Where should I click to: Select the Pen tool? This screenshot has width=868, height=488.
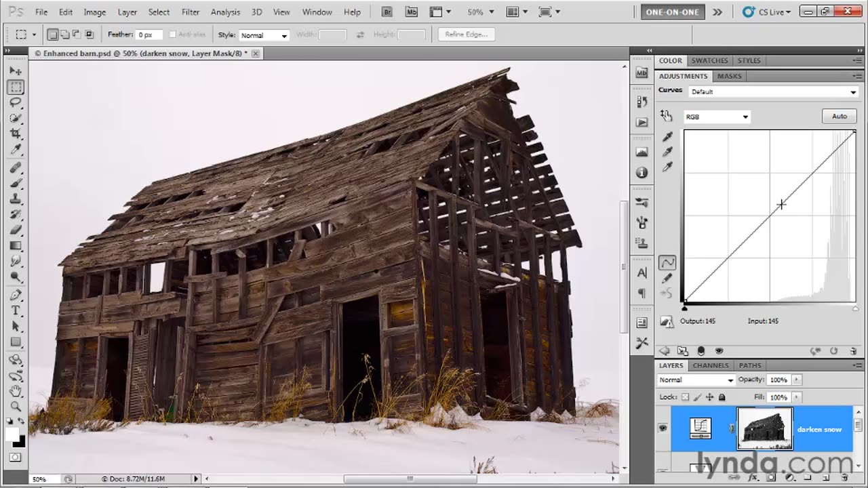point(16,295)
